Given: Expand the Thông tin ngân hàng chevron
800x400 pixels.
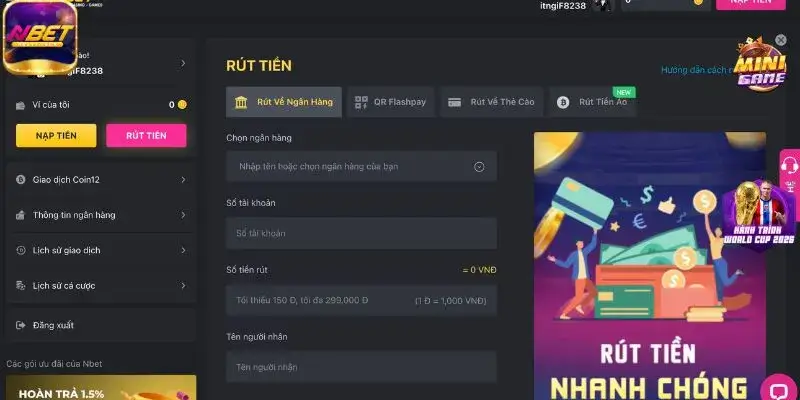Looking at the screenshot, I should coord(183,215).
